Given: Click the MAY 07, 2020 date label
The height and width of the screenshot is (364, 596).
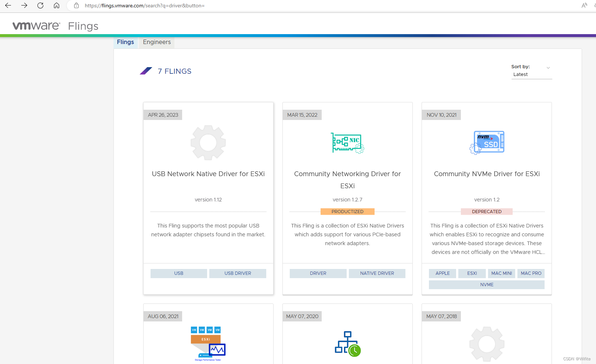Looking at the screenshot, I should [x=302, y=316].
